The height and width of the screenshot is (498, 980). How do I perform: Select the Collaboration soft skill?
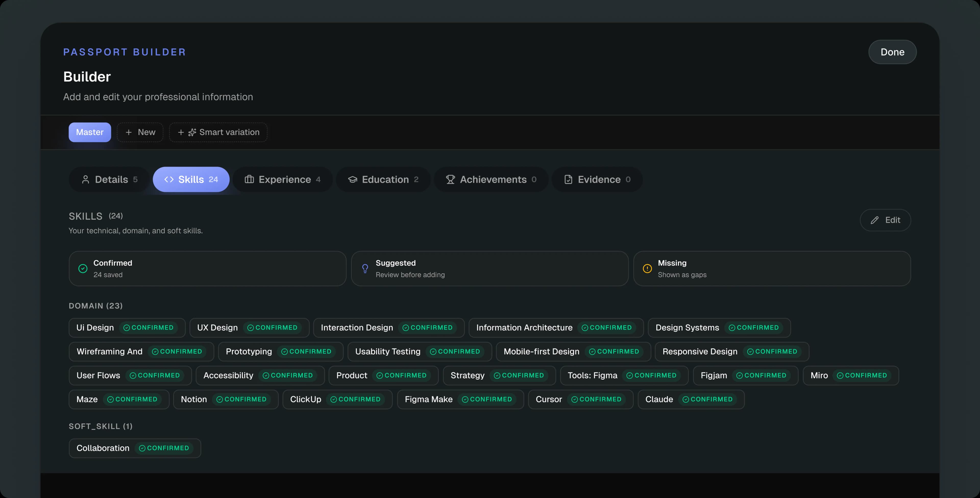pyautogui.click(x=135, y=448)
